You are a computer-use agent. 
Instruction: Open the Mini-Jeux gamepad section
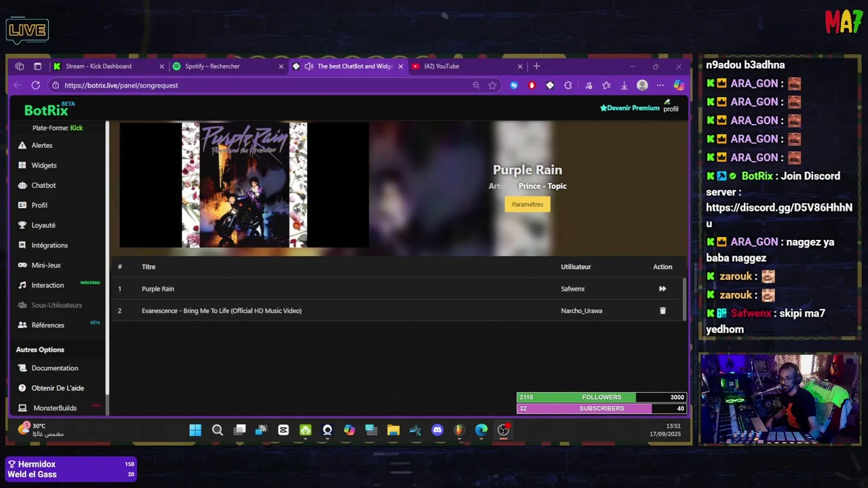tap(46, 265)
